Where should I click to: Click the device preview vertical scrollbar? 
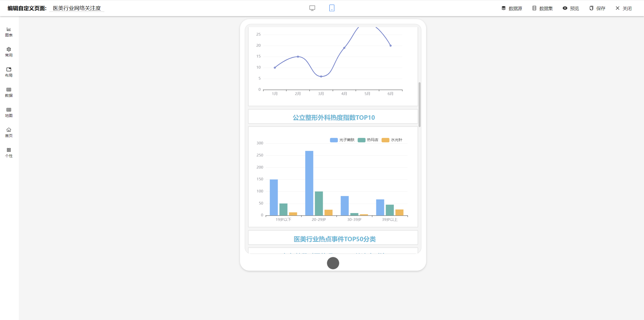[419, 104]
